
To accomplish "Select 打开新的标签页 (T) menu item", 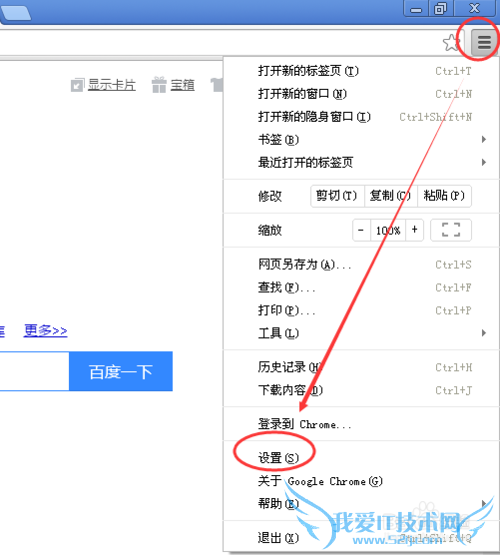I will [x=361, y=71].
